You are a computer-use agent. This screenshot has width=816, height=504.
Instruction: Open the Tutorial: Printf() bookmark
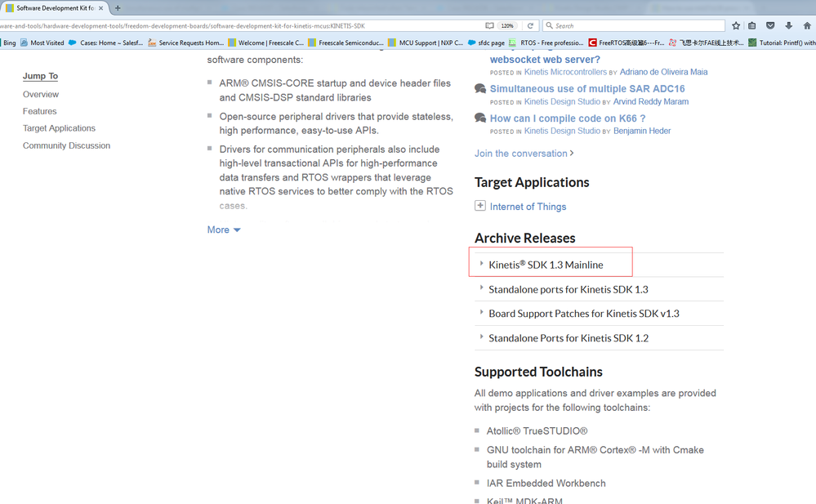click(782, 42)
